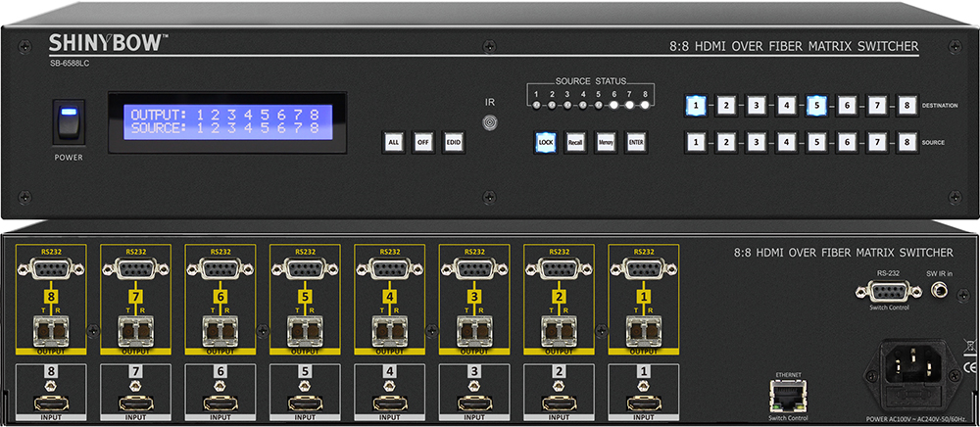Click fiber OUTPUT connector 6
The height and width of the screenshot is (427, 980).
(220, 331)
